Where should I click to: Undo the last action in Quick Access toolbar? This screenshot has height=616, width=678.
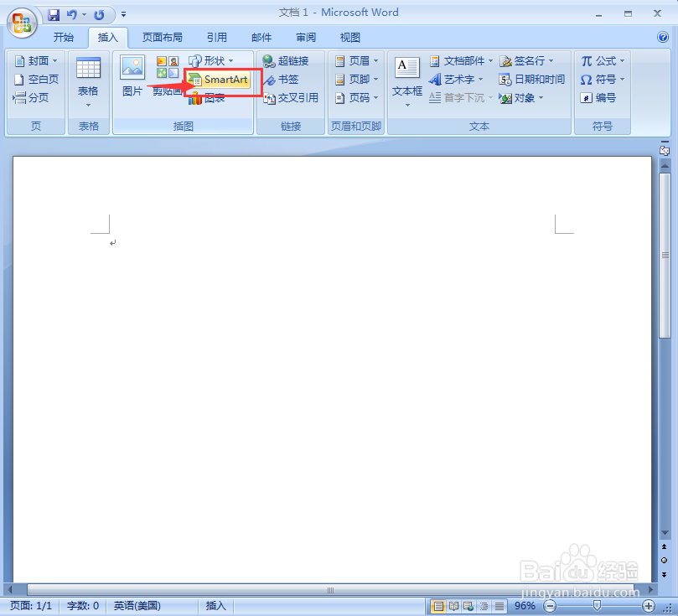71,15
